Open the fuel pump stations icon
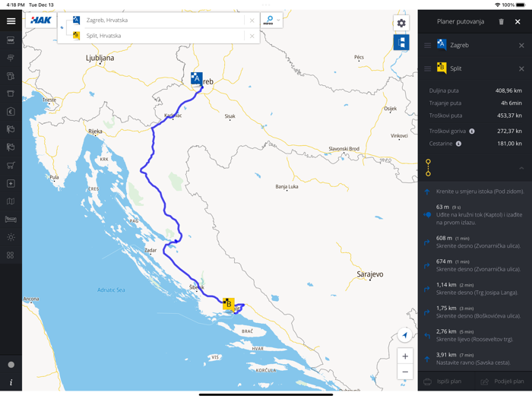The height and width of the screenshot is (399, 532). pyautogui.click(x=11, y=76)
